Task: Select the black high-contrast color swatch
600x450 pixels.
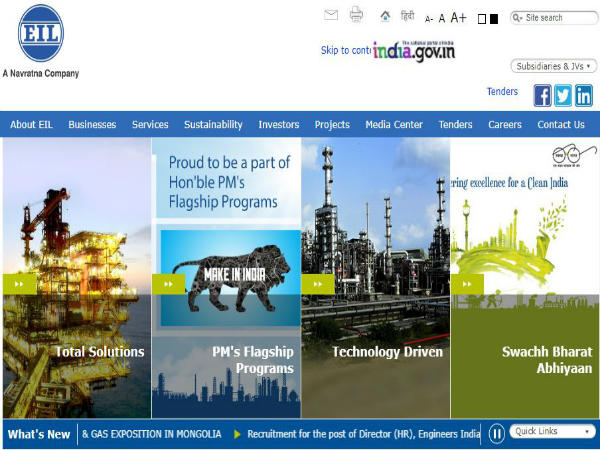Action: [x=493, y=18]
